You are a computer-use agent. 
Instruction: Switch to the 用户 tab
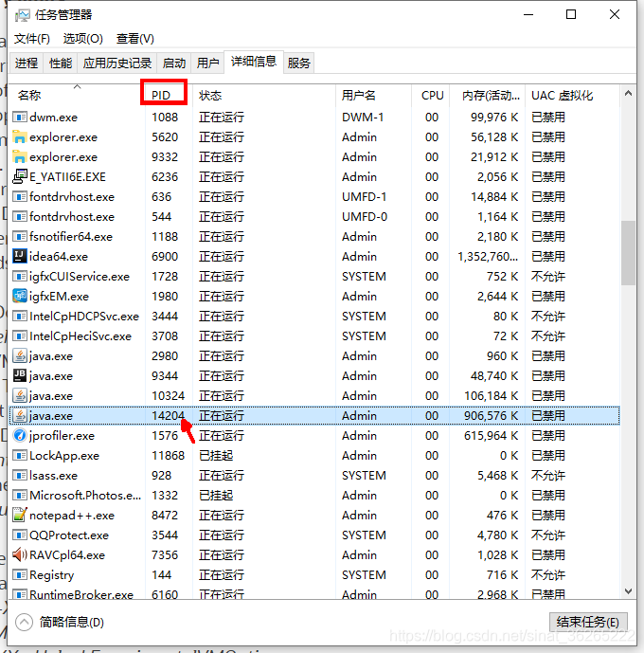(x=207, y=63)
